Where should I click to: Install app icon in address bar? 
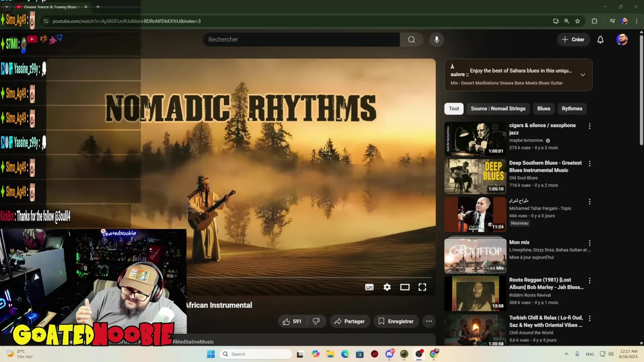pyautogui.click(x=555, y=21)
